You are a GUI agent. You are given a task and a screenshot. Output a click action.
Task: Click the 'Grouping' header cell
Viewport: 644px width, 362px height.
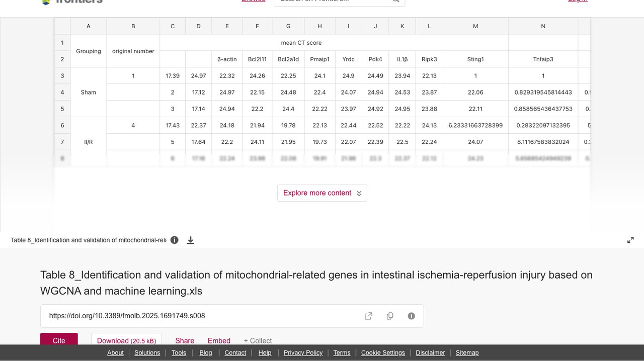[89, 51]
